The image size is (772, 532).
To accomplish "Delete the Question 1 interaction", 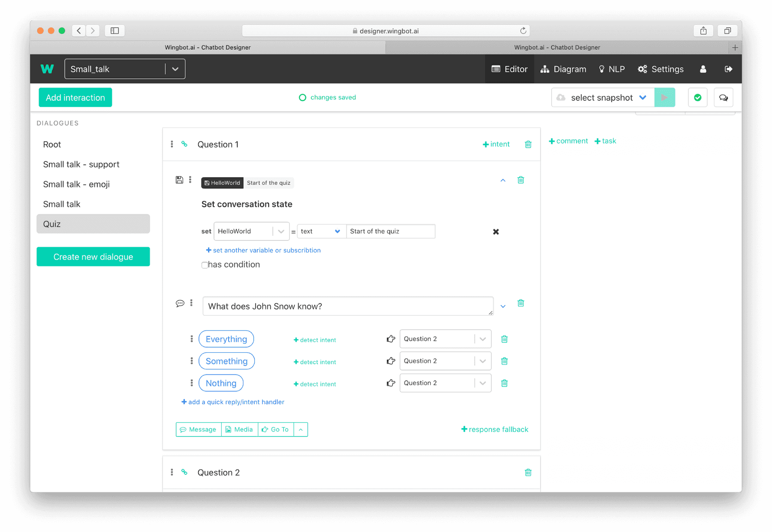I will tap(528, 144).
